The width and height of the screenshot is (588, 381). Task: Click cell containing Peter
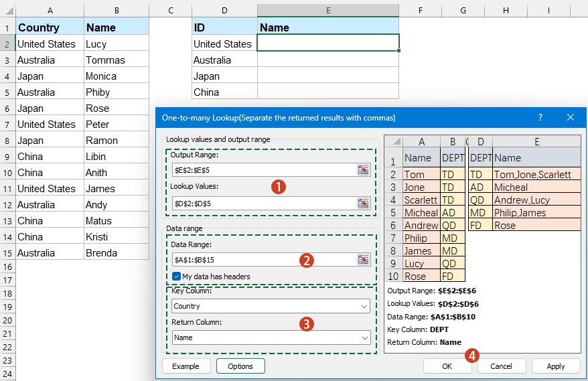coord(117,125)
